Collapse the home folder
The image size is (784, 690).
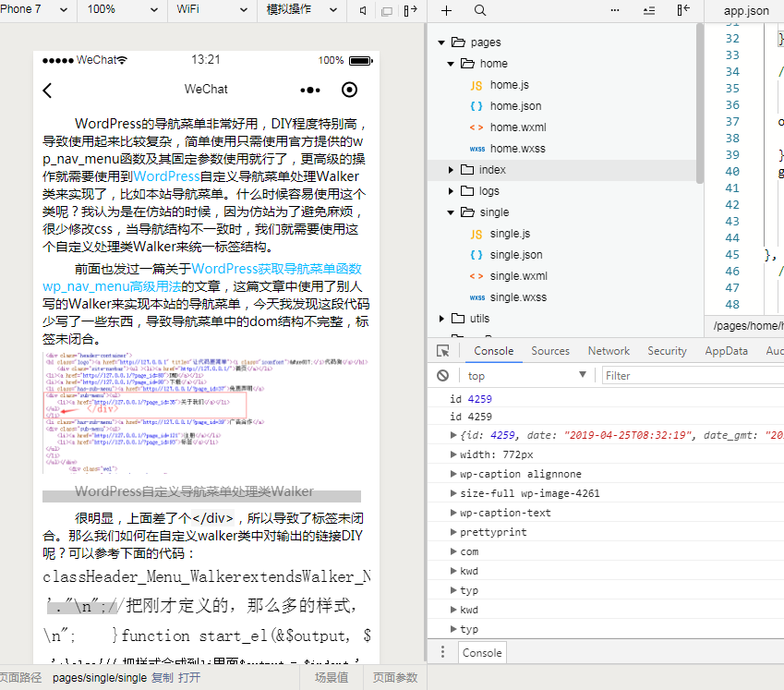(x=451, y=64)
